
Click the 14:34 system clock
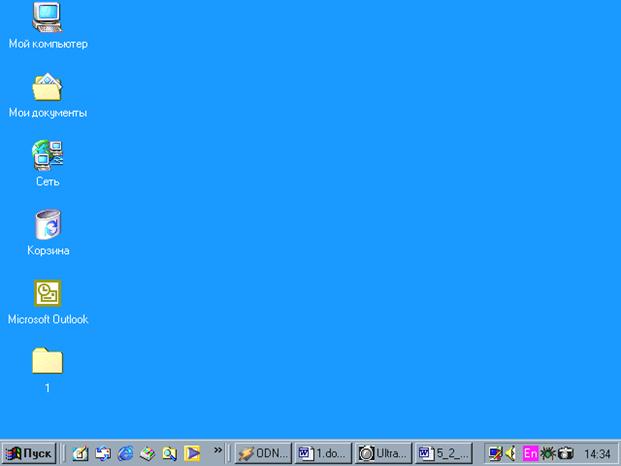pos(597,454)
